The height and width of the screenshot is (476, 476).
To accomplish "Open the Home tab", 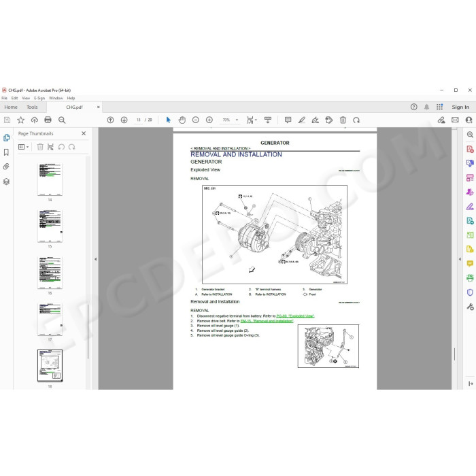I will (x=11, y=107).
